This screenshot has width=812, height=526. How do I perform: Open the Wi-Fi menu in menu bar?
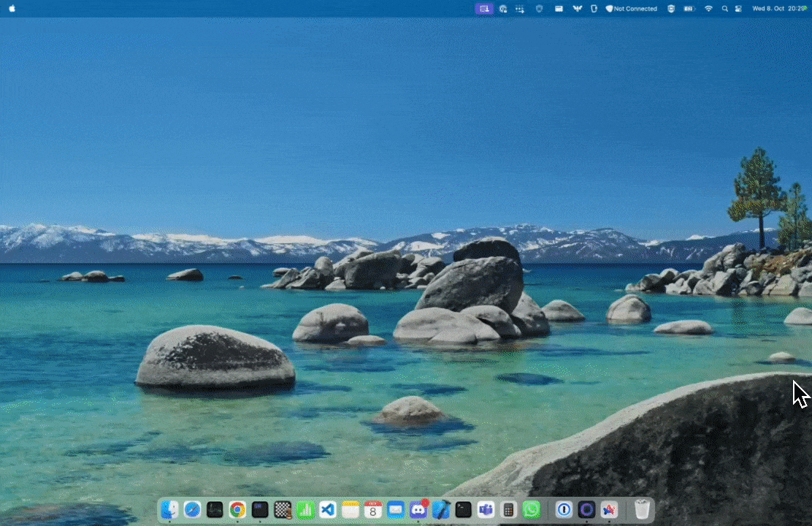tap(708, 9)
